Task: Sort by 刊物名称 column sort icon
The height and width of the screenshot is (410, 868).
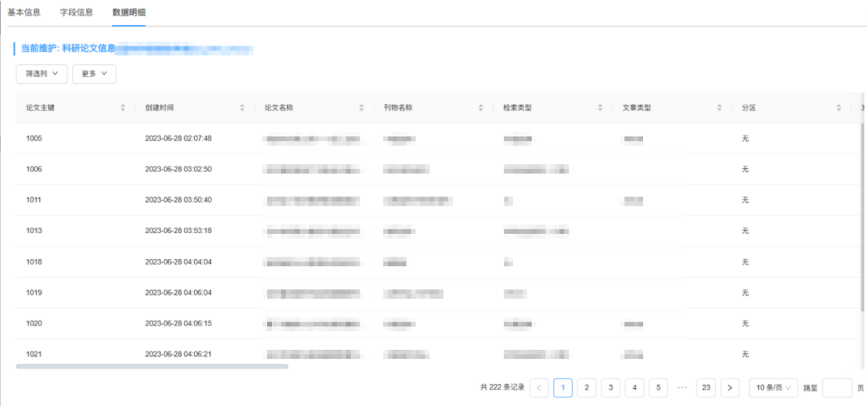Action: click(x=480, y=108)
